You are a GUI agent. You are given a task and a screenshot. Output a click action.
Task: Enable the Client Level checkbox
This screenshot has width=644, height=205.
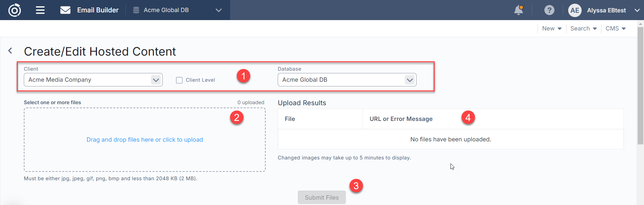point(179,80)
